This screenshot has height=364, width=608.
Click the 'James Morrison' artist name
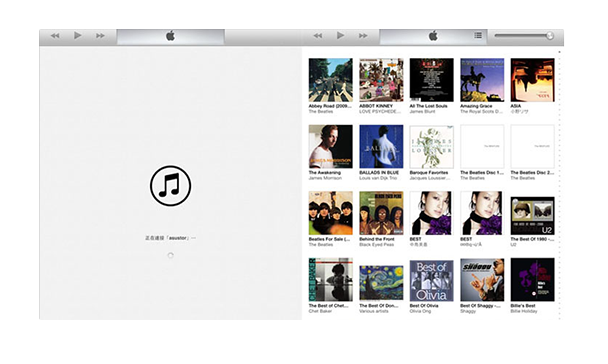(x=325, y=178)
